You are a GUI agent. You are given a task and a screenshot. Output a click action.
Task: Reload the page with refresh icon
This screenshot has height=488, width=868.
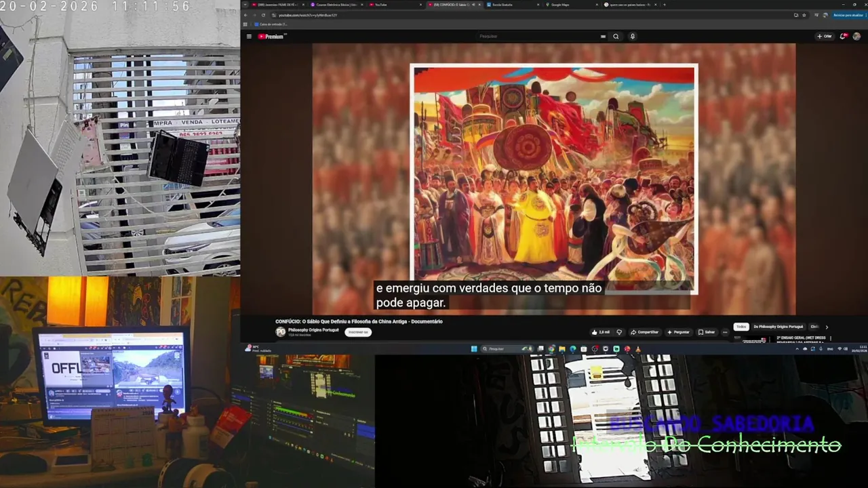coord(263,15)
